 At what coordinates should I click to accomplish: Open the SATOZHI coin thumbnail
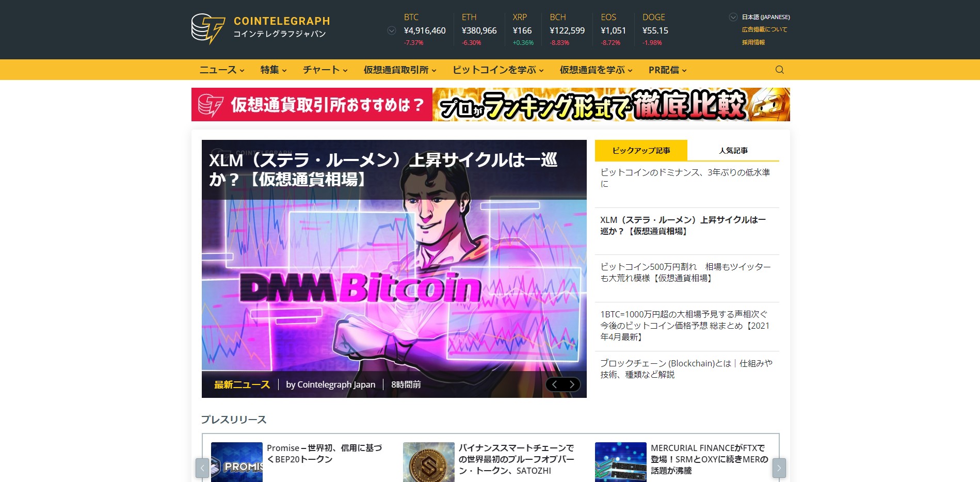point(429,462)
